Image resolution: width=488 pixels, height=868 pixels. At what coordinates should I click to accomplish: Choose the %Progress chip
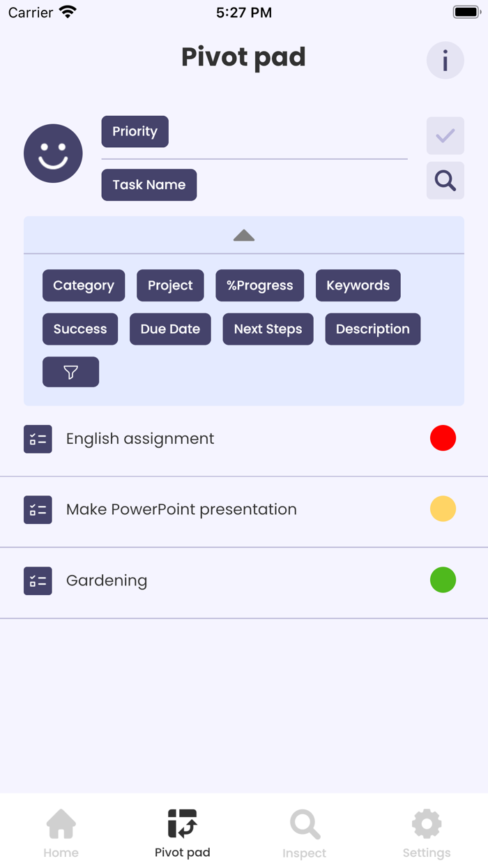(260, 285)
